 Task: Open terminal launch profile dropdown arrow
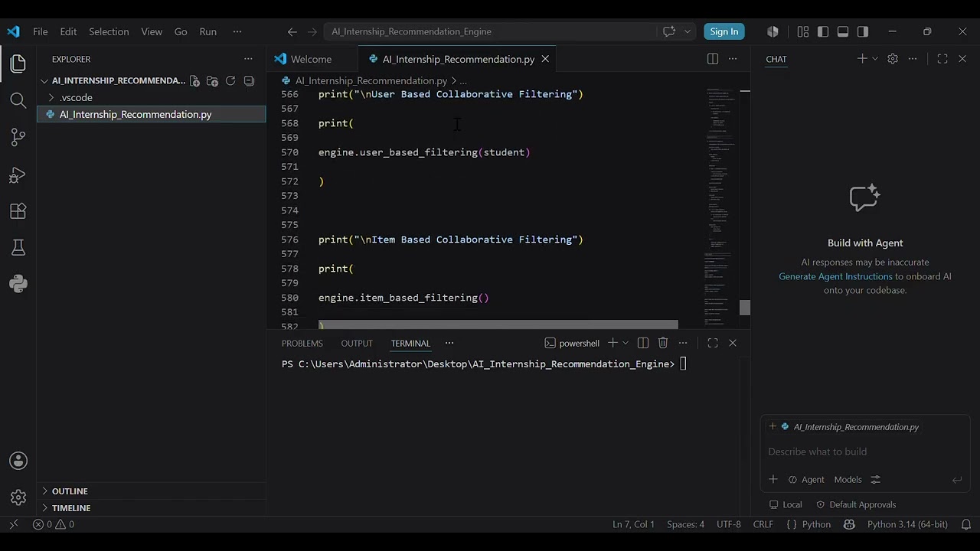click(626, 343)
